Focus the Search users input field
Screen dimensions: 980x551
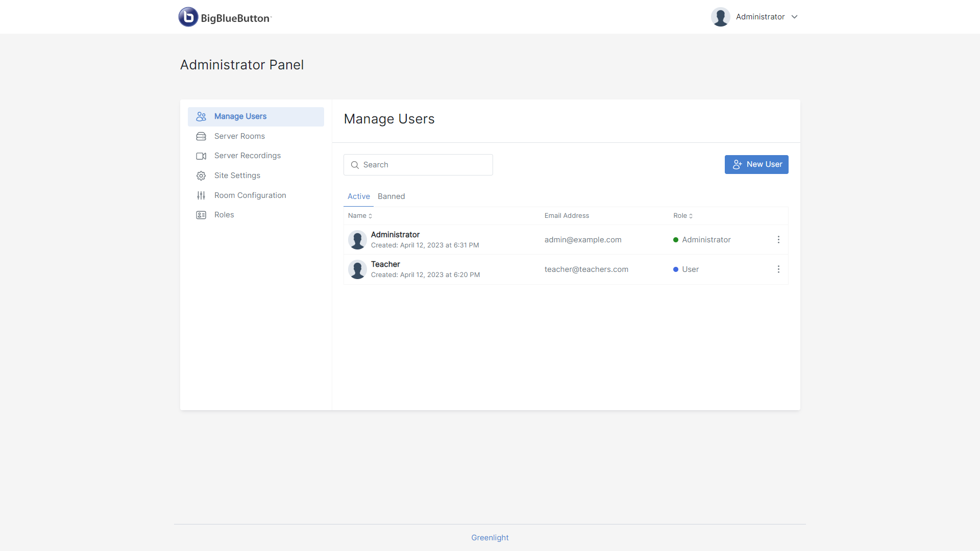point(418,165)
